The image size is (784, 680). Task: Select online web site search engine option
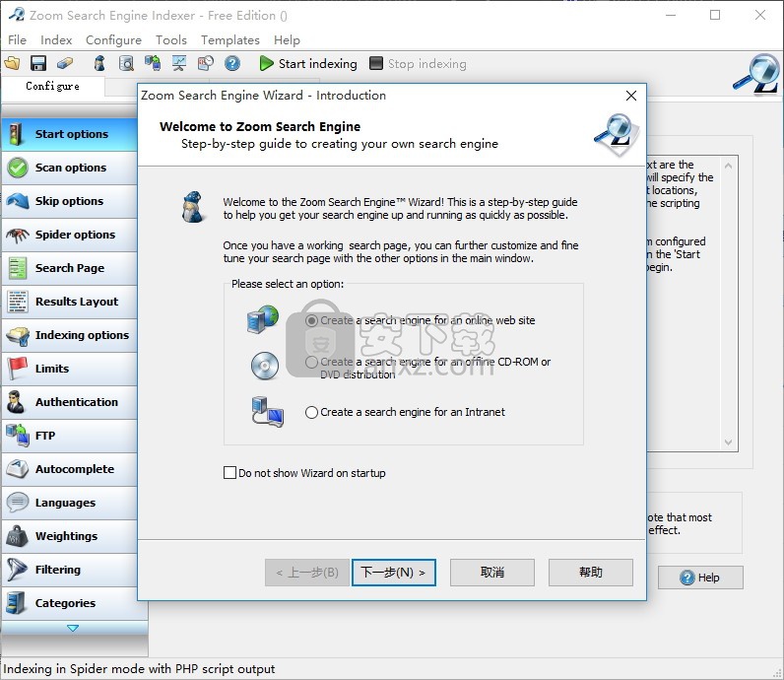(x=420, y=320)
